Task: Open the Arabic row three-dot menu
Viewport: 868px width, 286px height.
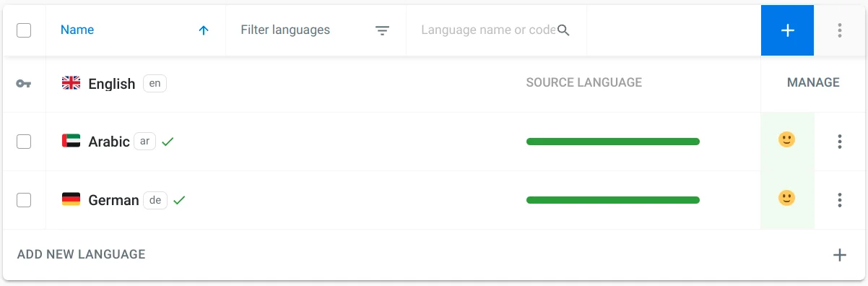Action: (839, 142)
